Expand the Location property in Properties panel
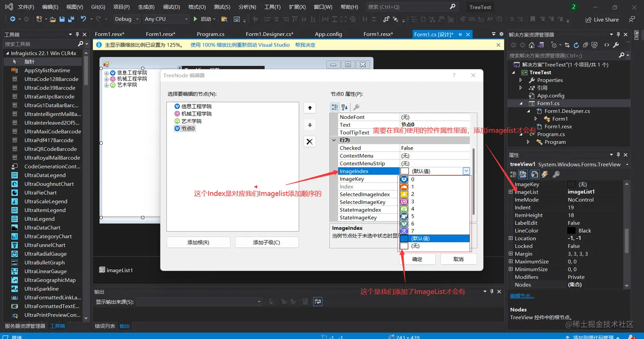Screen dimensions: 644x339 click(x=511, y=238)
